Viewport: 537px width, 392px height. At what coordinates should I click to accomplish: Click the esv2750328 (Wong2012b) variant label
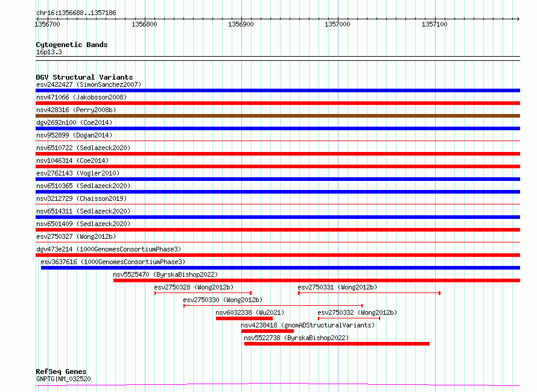click(x=194, y=287)
